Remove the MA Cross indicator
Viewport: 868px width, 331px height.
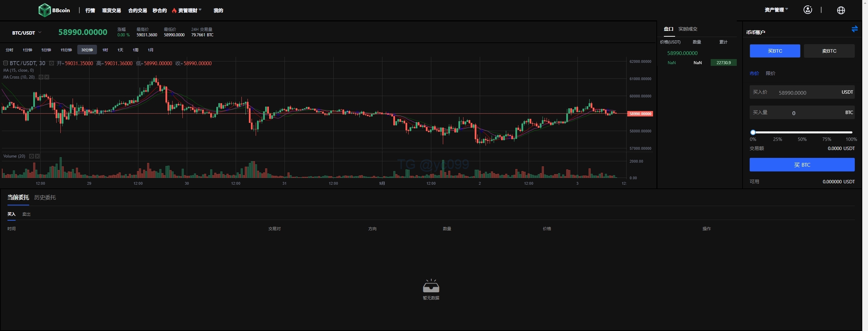(47, 77)
